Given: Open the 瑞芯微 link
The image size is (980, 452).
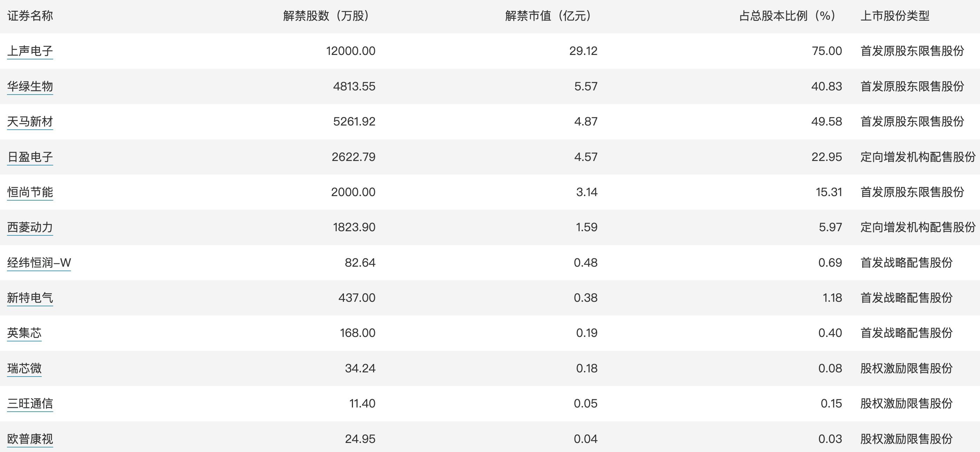Looking at the screenshot, I should [24, 368].
